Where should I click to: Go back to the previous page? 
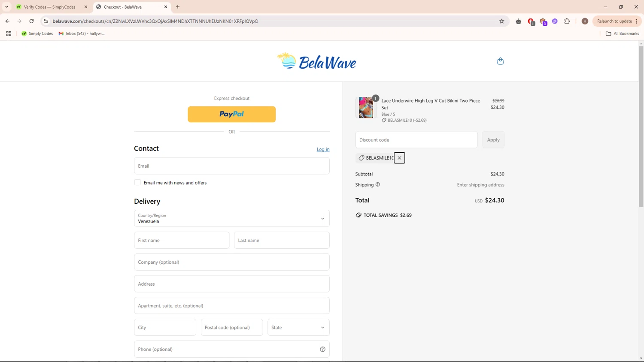point(7,21)
